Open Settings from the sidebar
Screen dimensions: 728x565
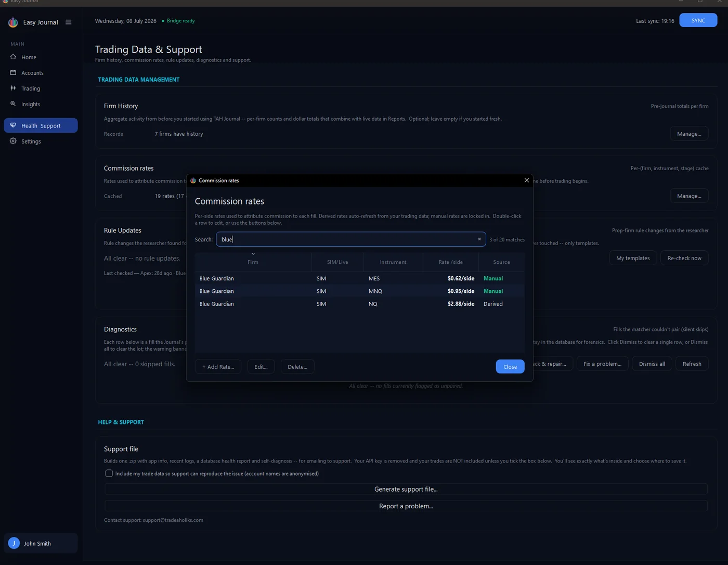click(x=41, y=141)
